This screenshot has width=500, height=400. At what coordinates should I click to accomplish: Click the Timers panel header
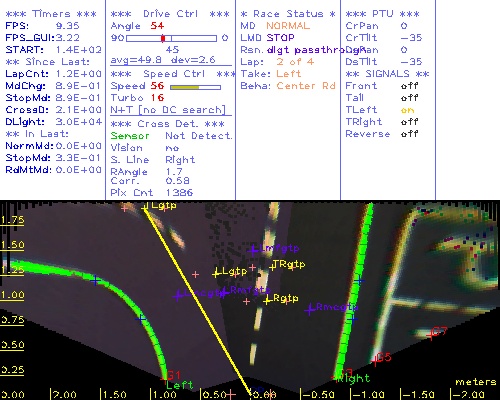(51, 14)
